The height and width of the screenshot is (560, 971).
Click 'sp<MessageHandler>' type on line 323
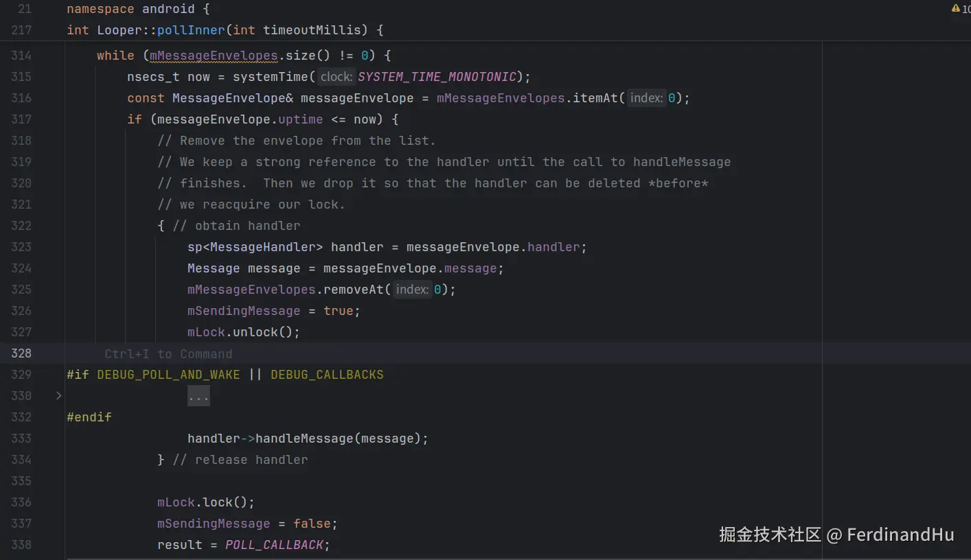pos(255,247)
